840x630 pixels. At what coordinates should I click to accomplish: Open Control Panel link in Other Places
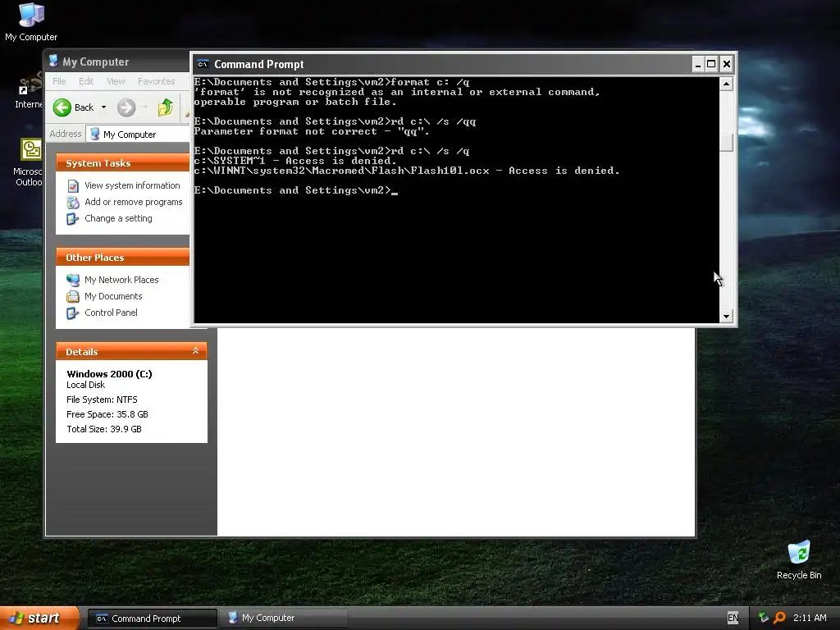[111, 313]
